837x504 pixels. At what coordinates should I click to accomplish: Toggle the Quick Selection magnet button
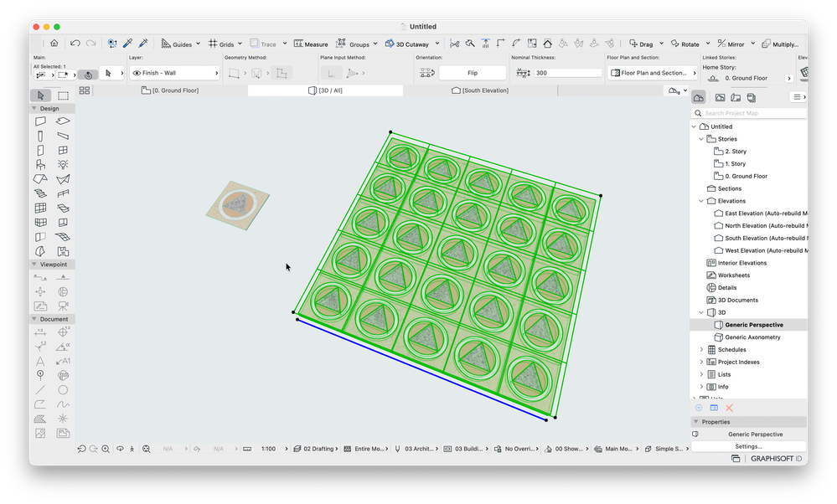point(88,75)
